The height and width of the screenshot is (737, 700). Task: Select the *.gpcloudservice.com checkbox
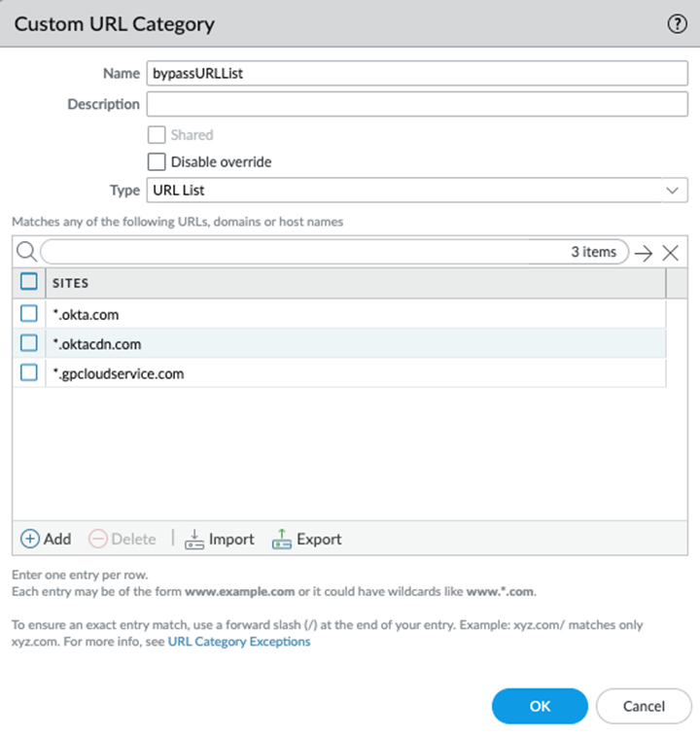pos(29,372)
